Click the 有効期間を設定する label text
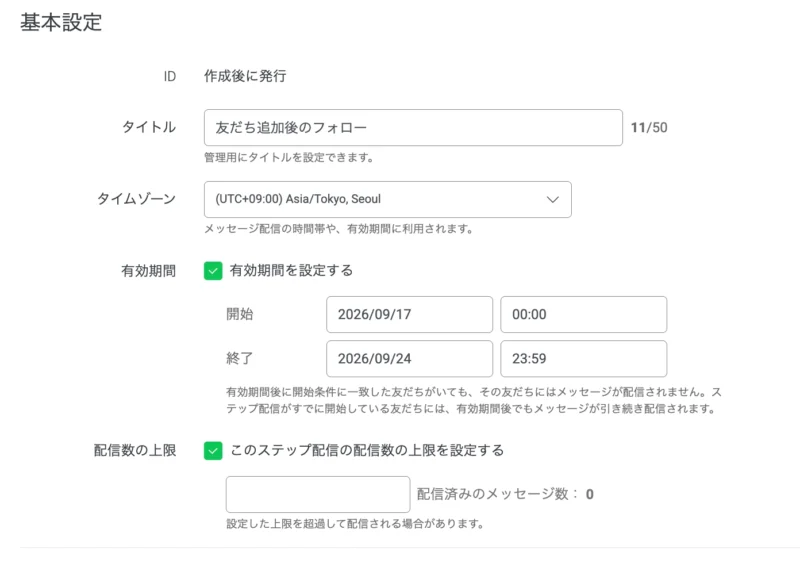The width and height of the screenshot is (800, 575). (291, 270)
